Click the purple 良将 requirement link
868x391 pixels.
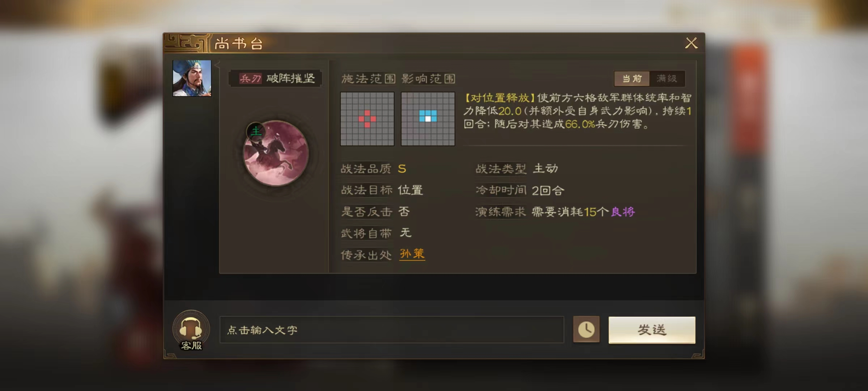[x=623, y=212]
